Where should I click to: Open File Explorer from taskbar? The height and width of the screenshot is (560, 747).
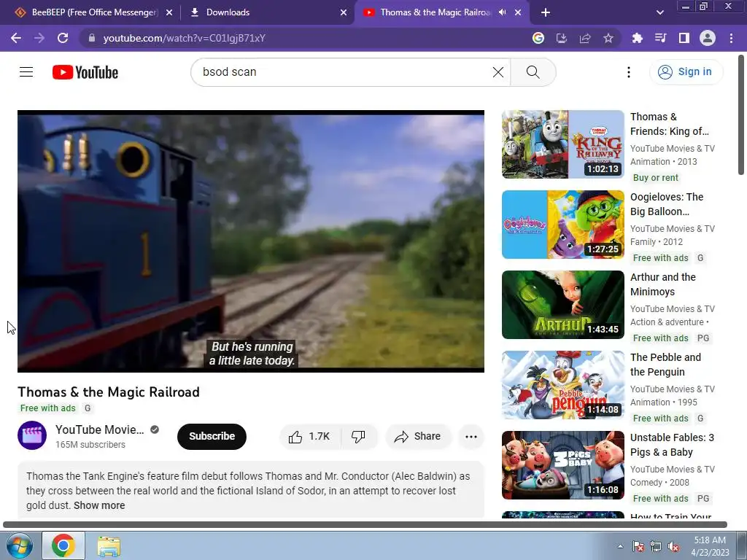pos(109,546)
